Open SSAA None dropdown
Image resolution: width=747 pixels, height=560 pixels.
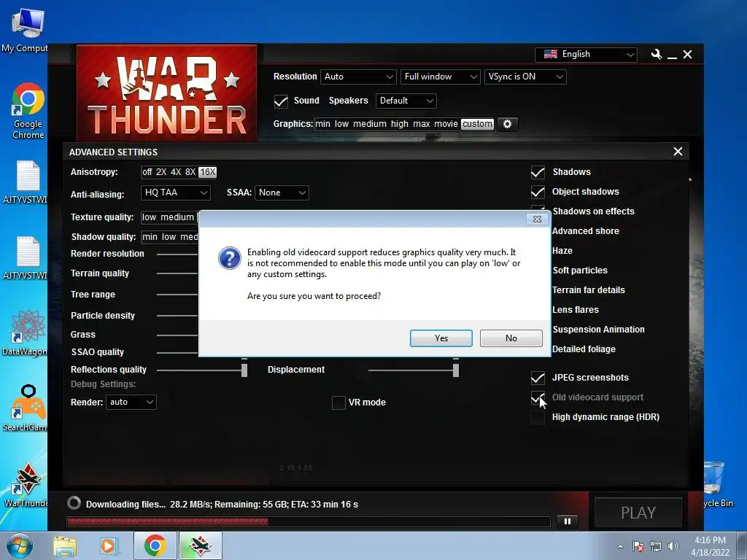282,192
